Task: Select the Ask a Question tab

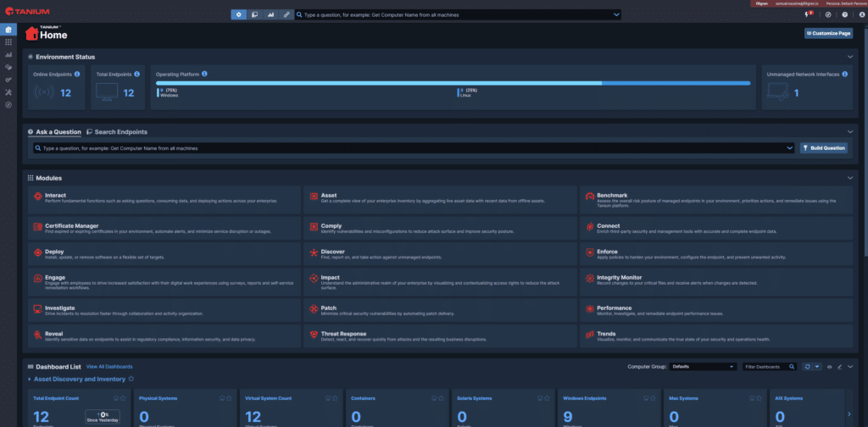Action: [x=55, y=132]
